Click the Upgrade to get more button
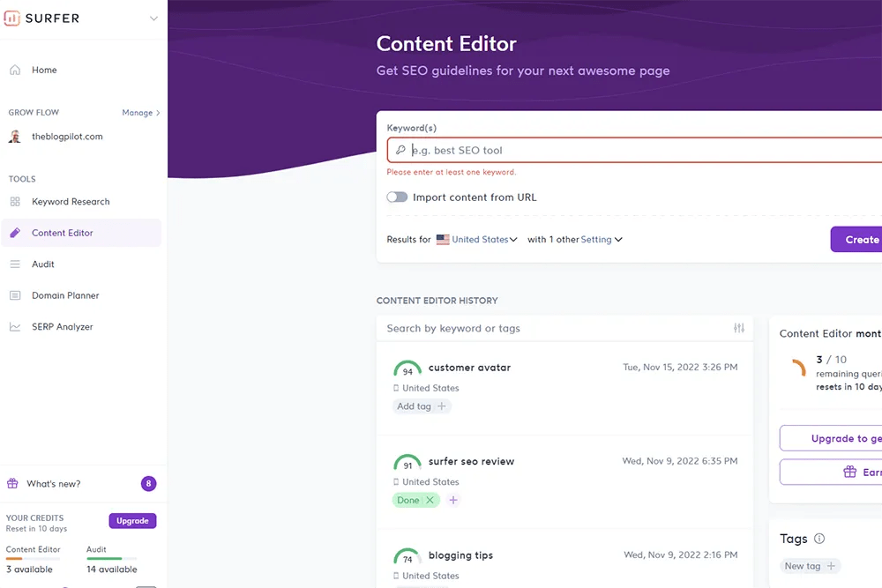 (831, 438)
